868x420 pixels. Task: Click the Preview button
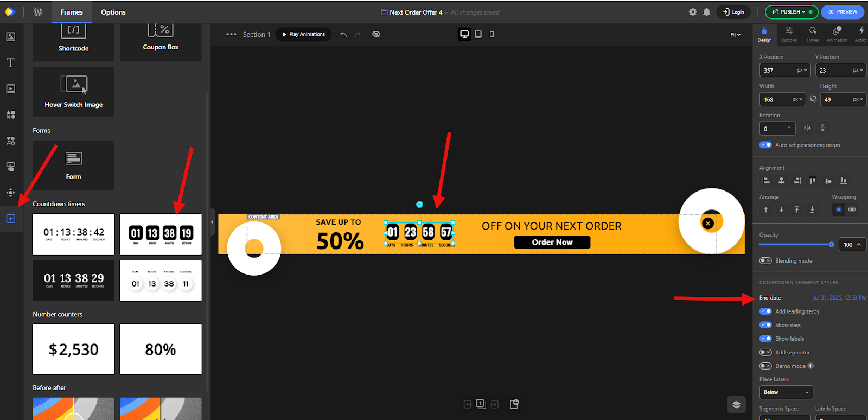click(843, 12)
